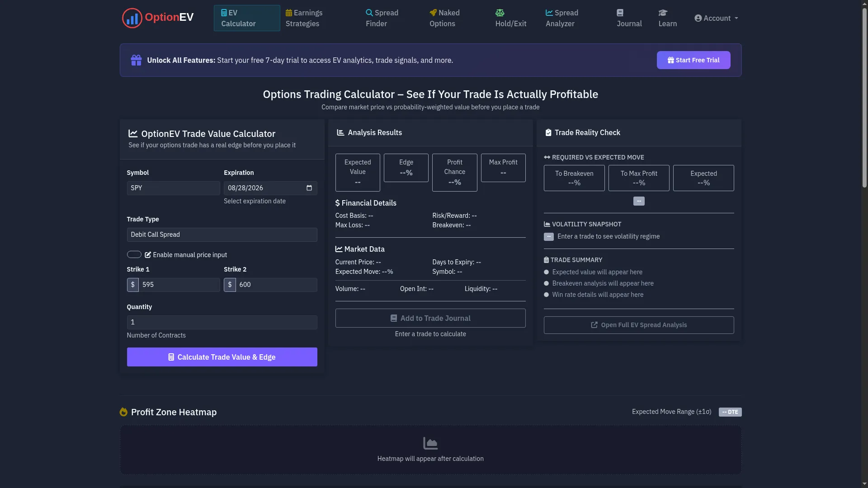868x488 pixels.
Task: Click the Expiration date field
Action: 270,188
